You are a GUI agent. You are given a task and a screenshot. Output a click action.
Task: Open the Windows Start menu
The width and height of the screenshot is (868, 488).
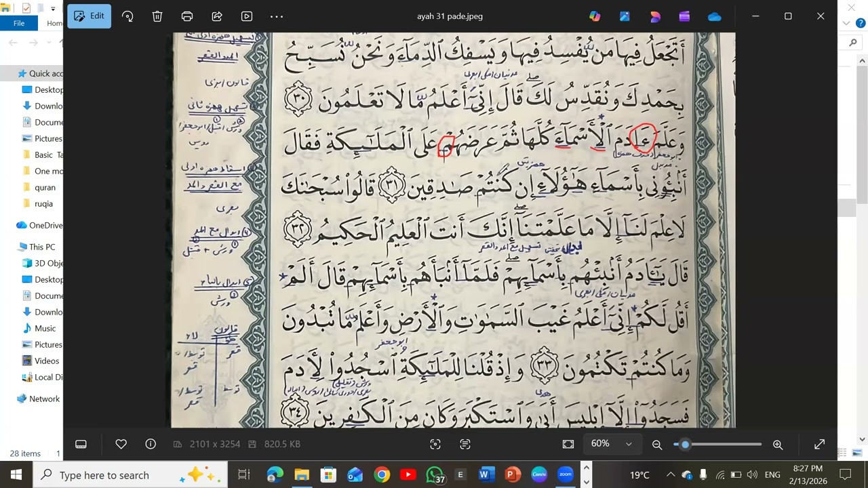click(16, 474)
